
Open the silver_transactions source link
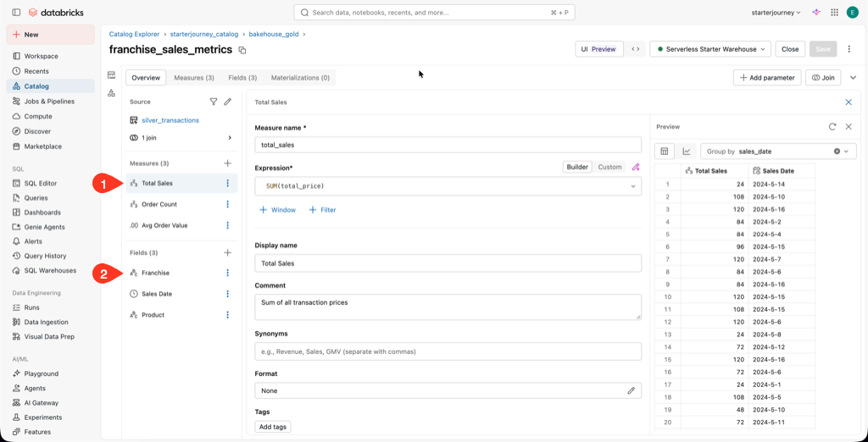pos(170,120)
